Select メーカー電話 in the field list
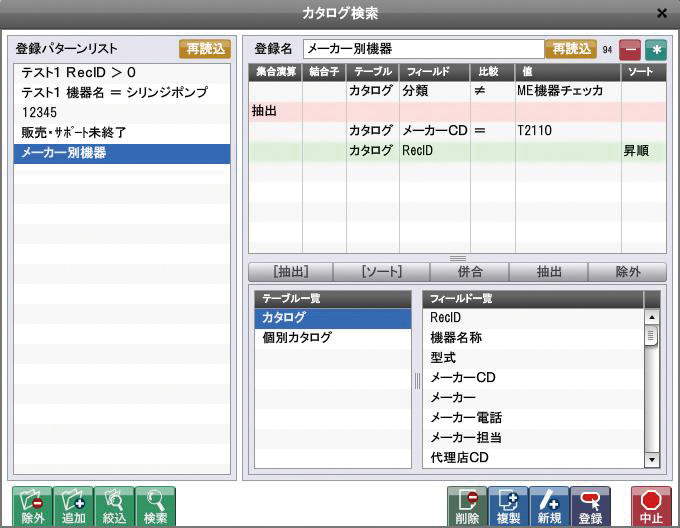Image resolution: width=680 pixels, height=528 pixels. coord(534,417)
